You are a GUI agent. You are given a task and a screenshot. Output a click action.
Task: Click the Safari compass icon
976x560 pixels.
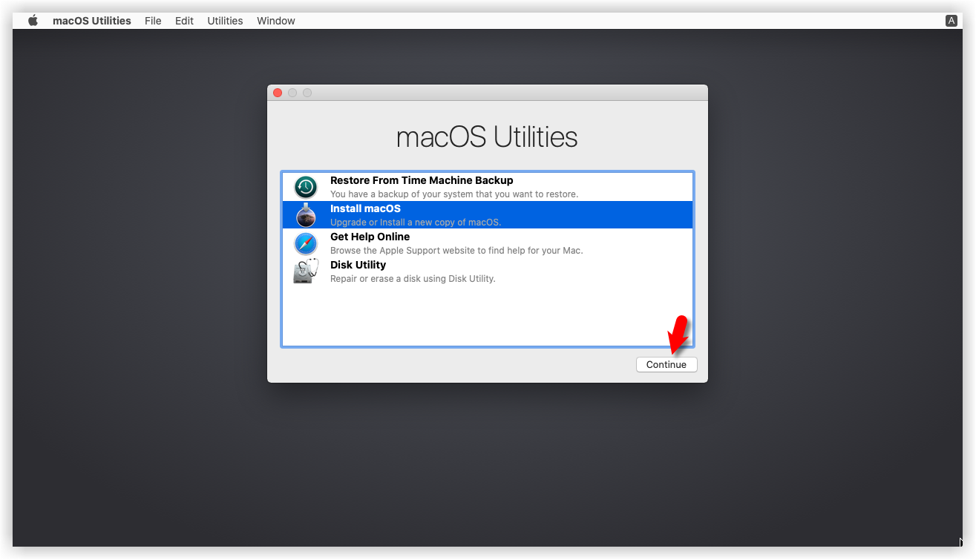coord(306,243)
